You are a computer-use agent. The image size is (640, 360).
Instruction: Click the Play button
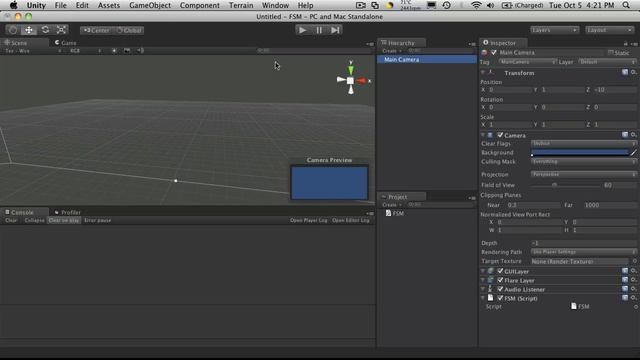coord(302,30)
